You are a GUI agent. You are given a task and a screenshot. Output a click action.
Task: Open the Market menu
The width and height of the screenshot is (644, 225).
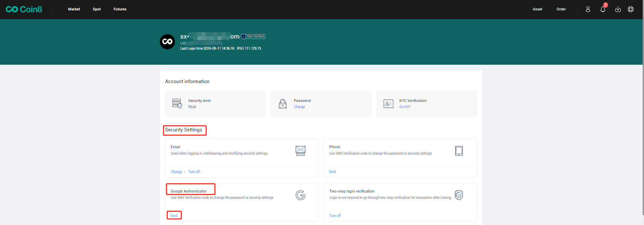click(x=74, y=9)
